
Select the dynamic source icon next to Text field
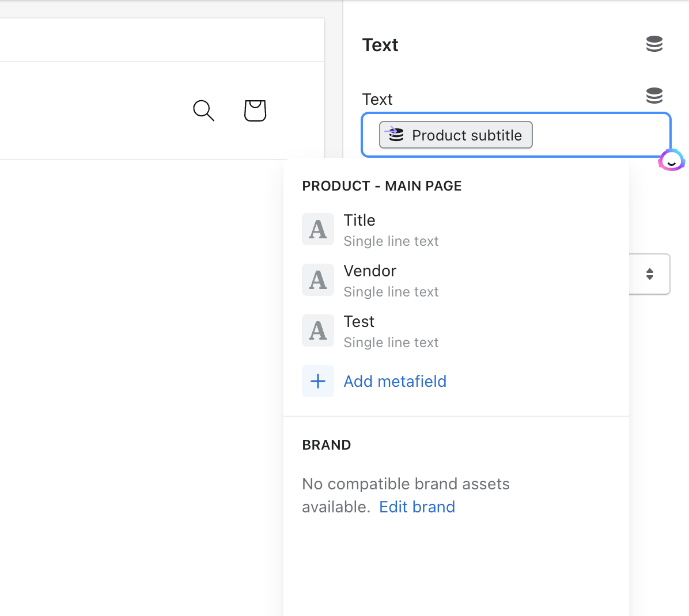click(x=654, y=95)
